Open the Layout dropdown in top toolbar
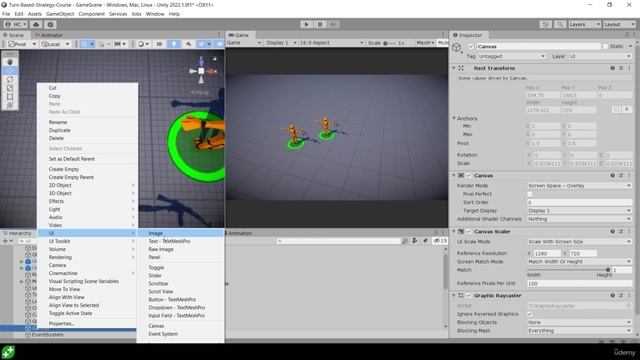Image resolution: width=640 pixels, height=360 pixels. pyautogui.click(x=620, y=24)
